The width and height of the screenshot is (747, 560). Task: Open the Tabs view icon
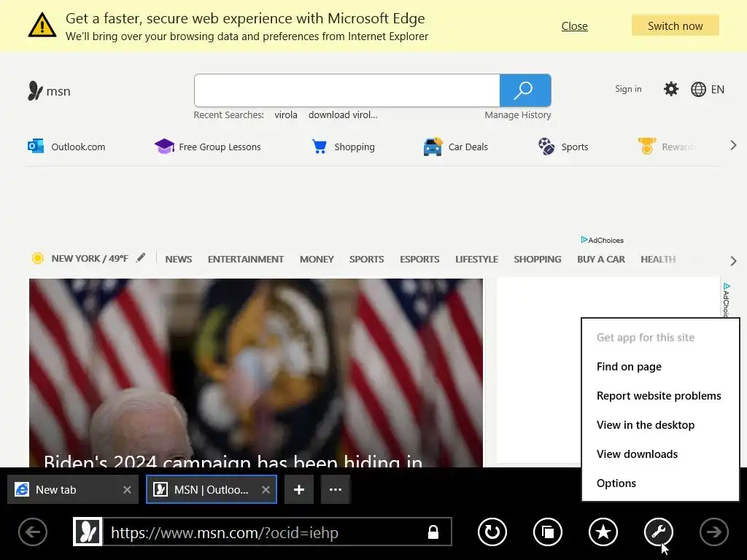(x=548, y=532)
